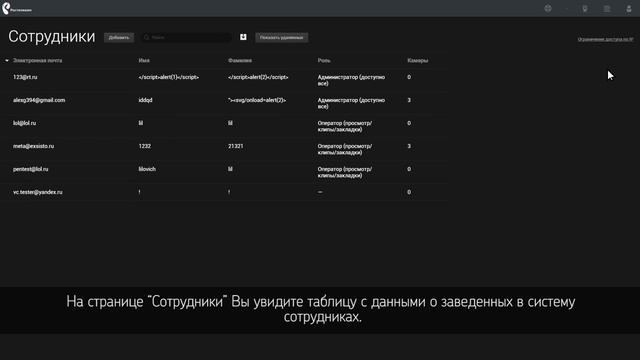Click the name cell lilovich
Viewport: 640px width, 360px height.
pyautogui.click(x=147, y=169)
